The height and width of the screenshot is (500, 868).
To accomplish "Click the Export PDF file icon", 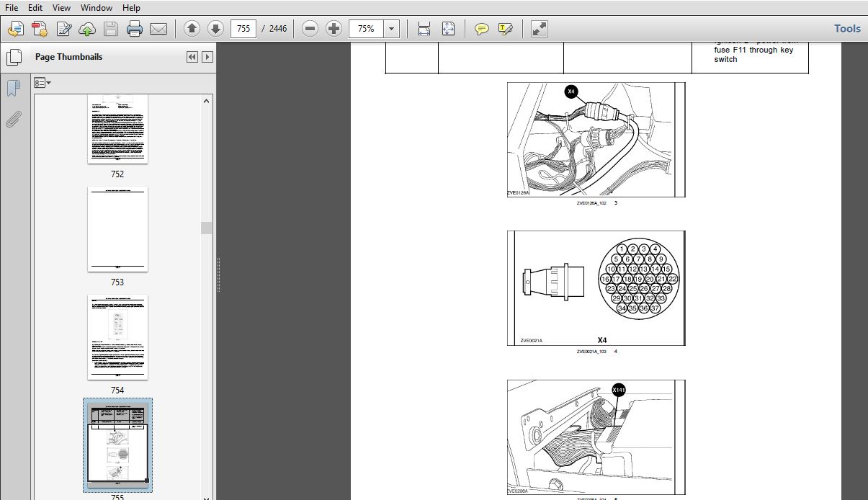I will [40, 29].
